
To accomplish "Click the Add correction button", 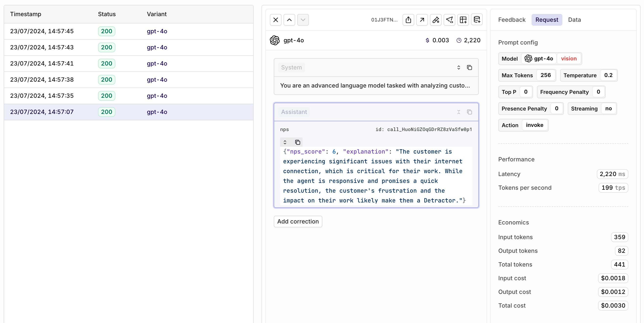I will [298, 222].
